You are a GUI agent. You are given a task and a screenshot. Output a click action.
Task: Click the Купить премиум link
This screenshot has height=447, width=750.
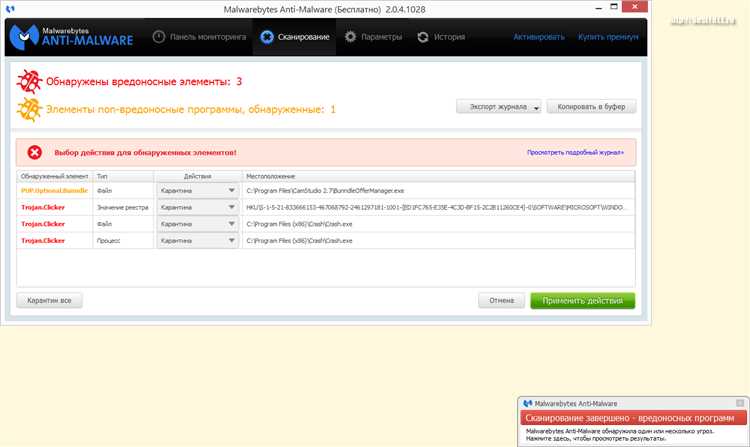tap(608, 37)
